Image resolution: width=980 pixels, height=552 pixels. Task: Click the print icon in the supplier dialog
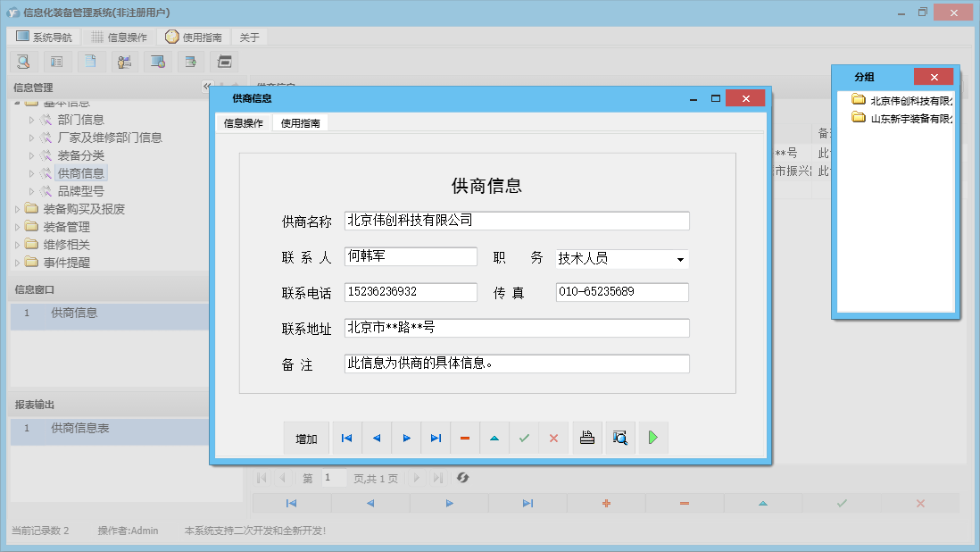click(586, 438)
